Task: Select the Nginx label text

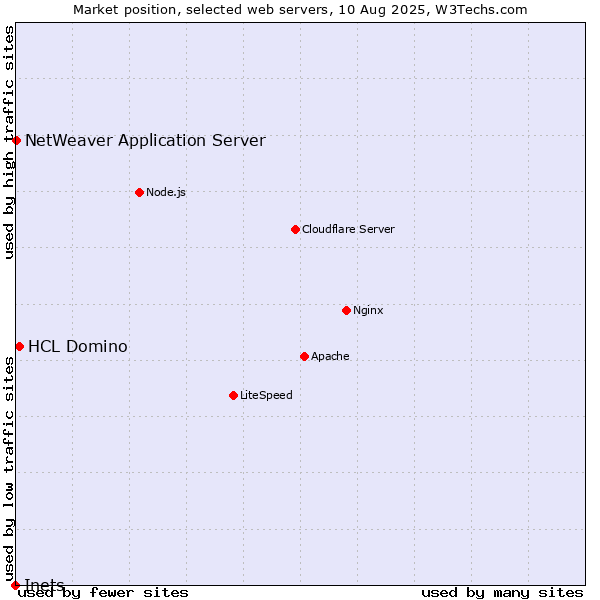Action: 368,310
